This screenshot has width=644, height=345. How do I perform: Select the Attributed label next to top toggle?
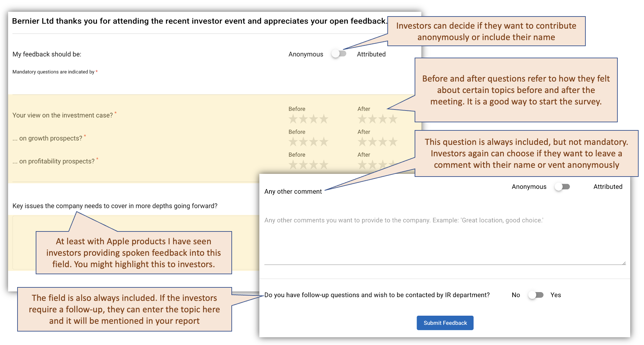(x=371, y=54)
